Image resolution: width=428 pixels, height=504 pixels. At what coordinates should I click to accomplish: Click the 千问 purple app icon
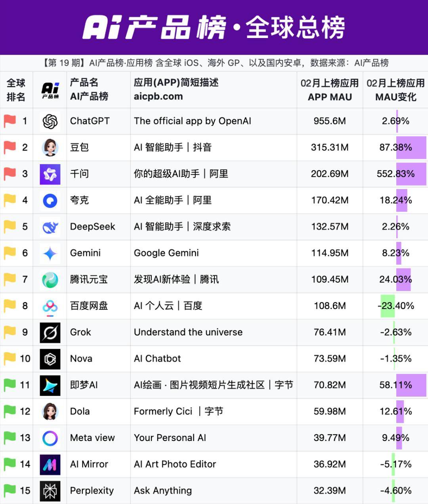click(x=50, y=174)
